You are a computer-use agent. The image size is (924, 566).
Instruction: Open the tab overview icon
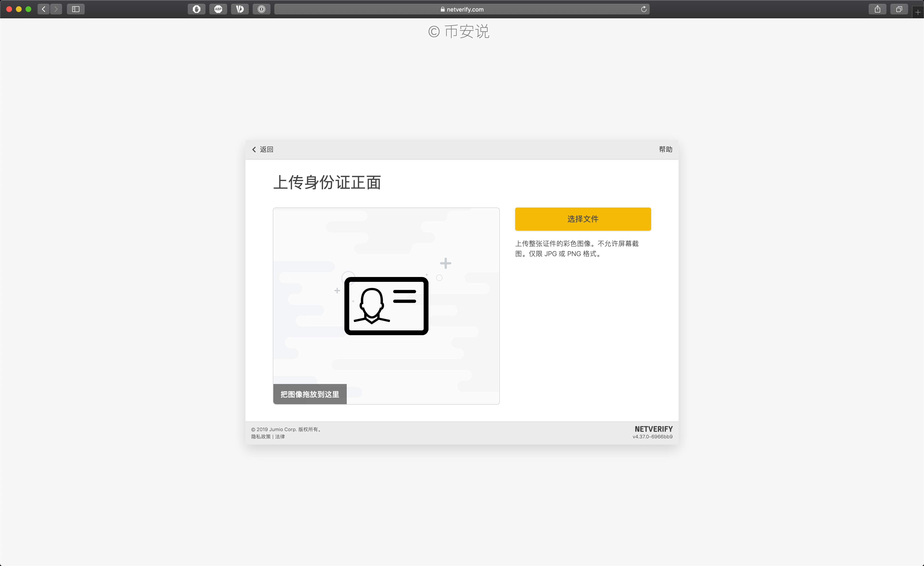point(899,9)
